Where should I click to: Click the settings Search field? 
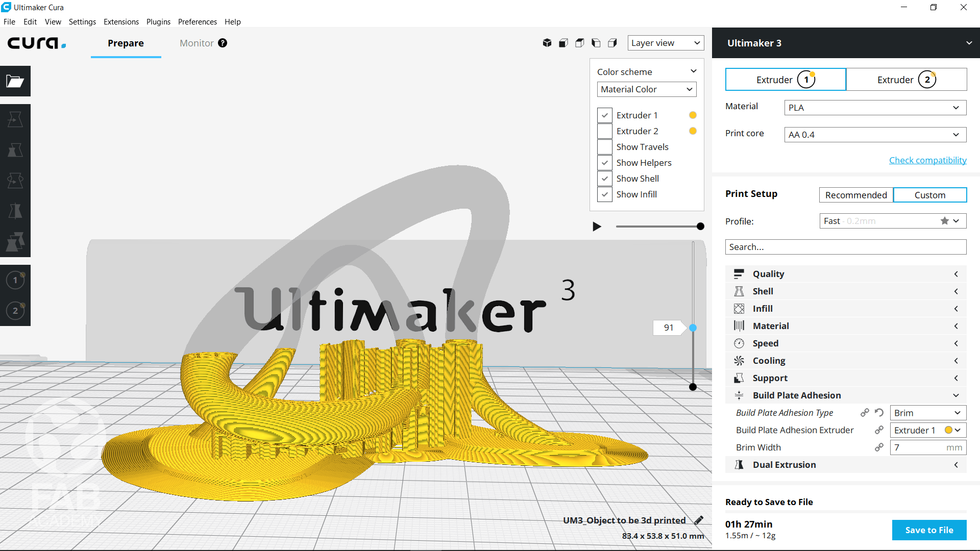[x=846, y=247]
